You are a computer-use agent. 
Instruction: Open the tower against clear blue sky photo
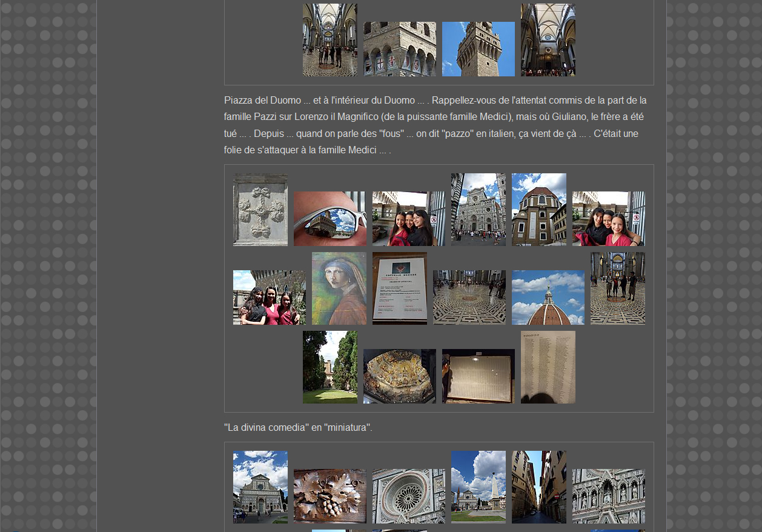click(x=478, y=49)
